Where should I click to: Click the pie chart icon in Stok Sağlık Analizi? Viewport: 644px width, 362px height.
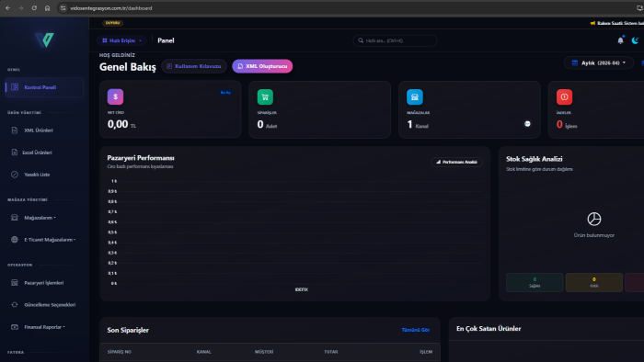point(594,219)
